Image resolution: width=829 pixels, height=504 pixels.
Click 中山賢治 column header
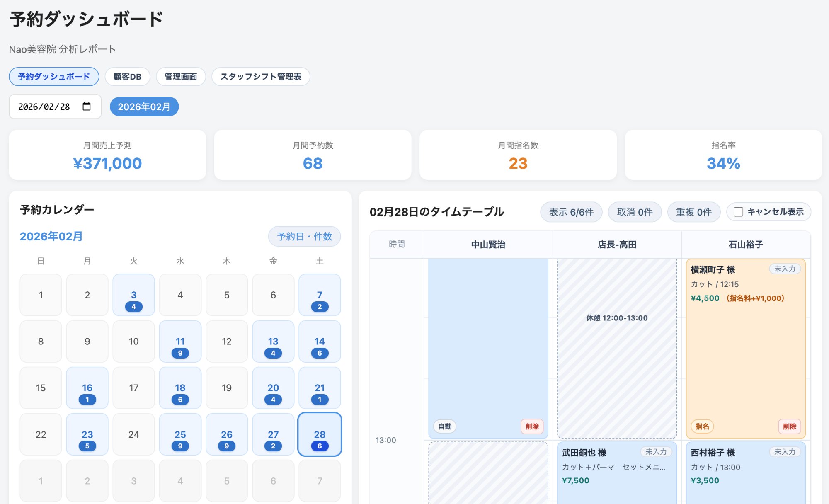[488, 245]
